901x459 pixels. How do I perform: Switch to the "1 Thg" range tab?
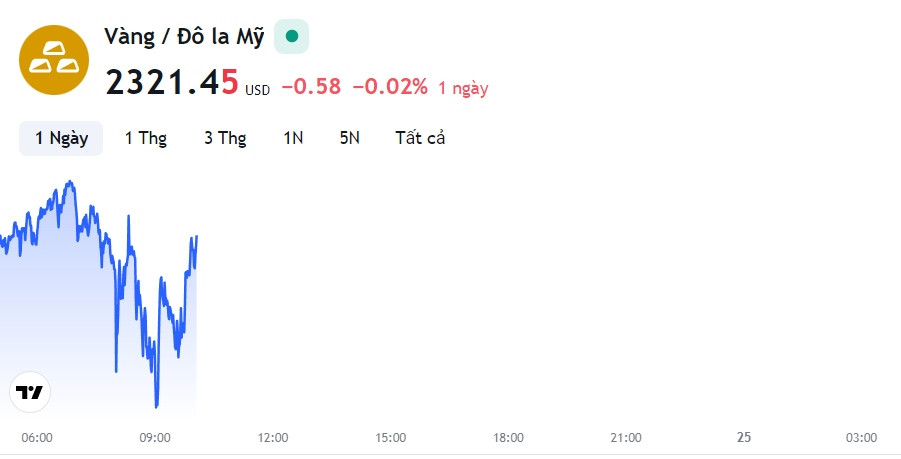[x=146, y=138]
